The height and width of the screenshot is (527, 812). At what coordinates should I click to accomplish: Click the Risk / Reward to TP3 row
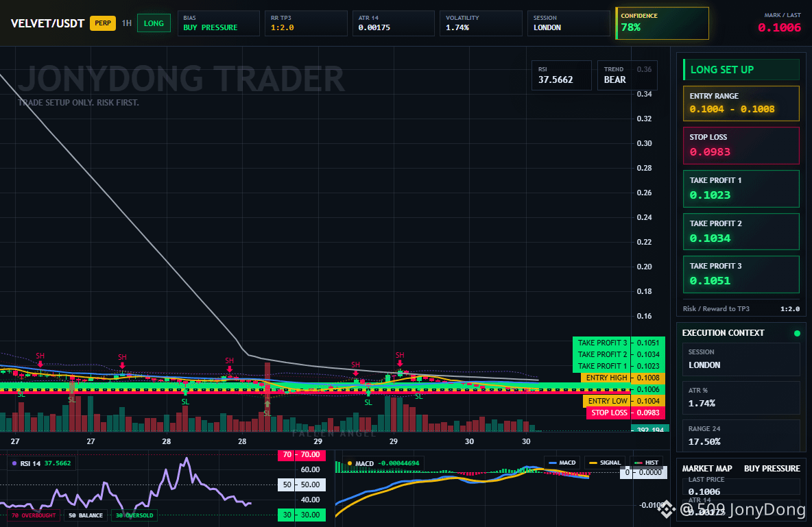741,308
